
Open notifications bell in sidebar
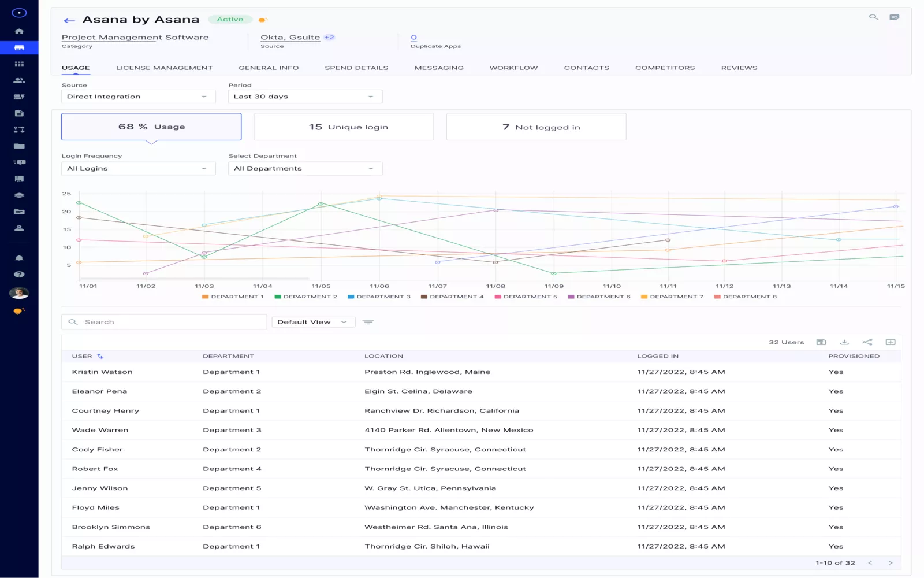(19, 258)
